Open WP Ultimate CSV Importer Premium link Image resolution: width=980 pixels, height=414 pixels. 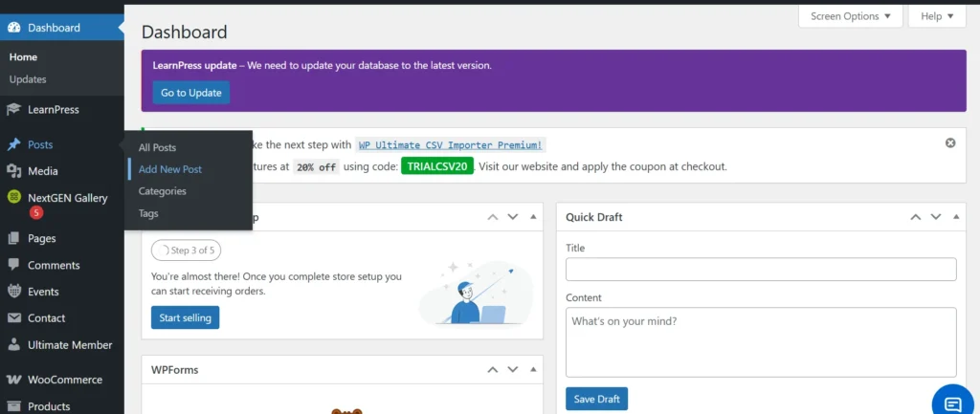pyautogui.click(x=451, y=145)
